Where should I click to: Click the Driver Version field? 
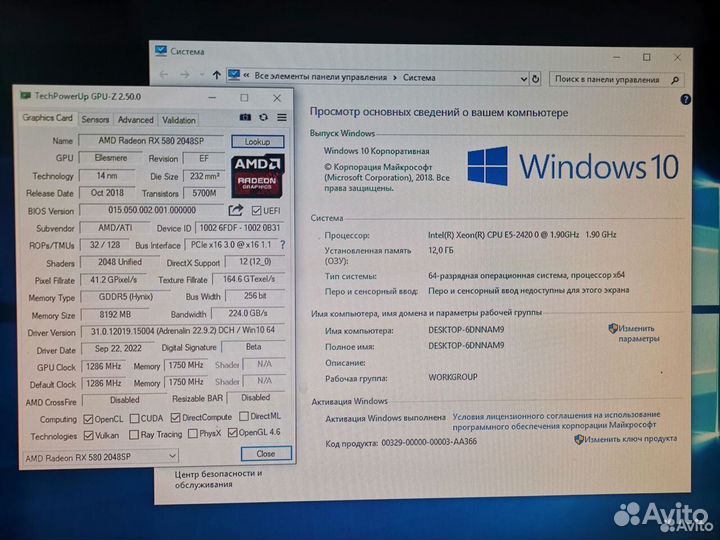click(183, 331)
